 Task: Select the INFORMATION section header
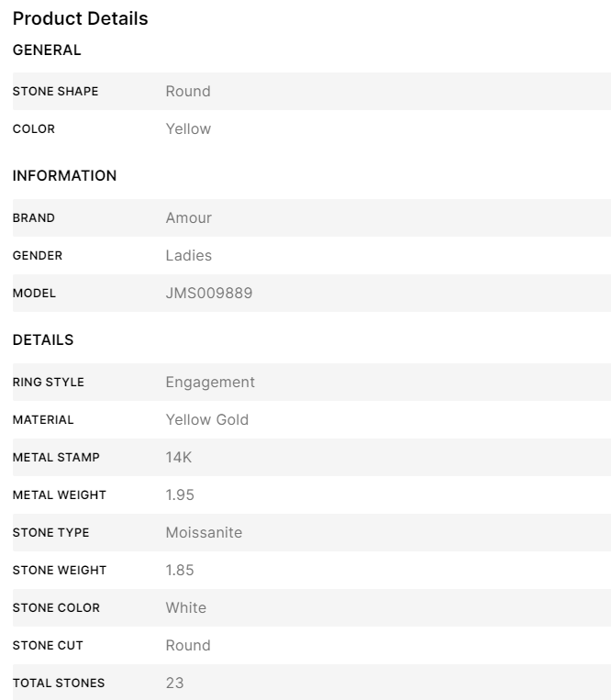point(65,176)
